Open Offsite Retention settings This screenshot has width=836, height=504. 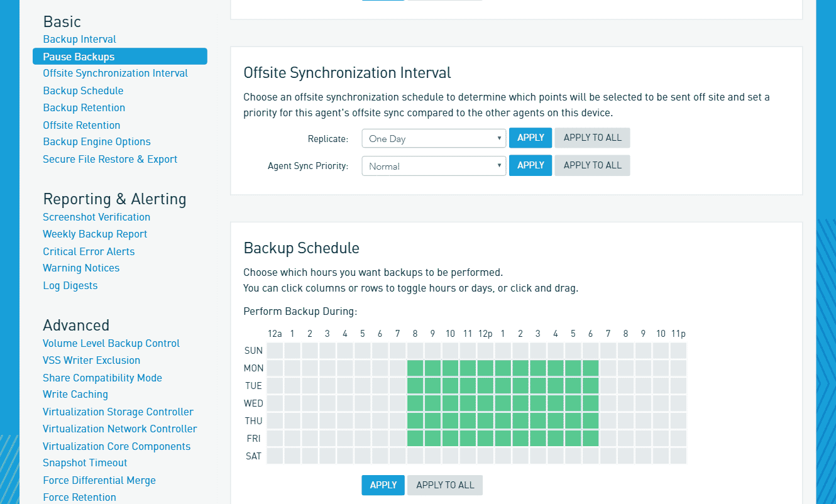pos(81,125)
